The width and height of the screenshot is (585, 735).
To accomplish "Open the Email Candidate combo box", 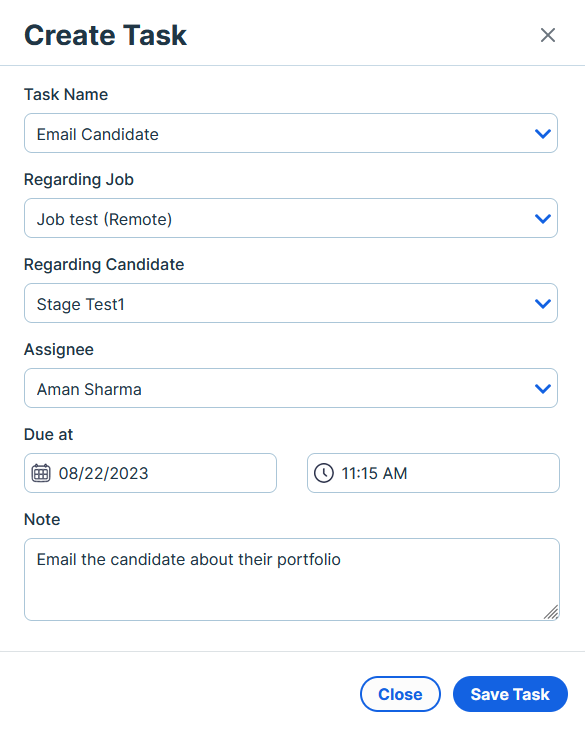I will point(291,133).
